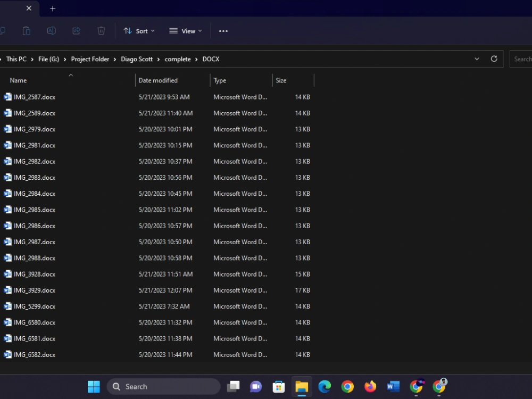
Task: Expand chevron after Diago Scott breadcrumb
Action: pos(159,59)
